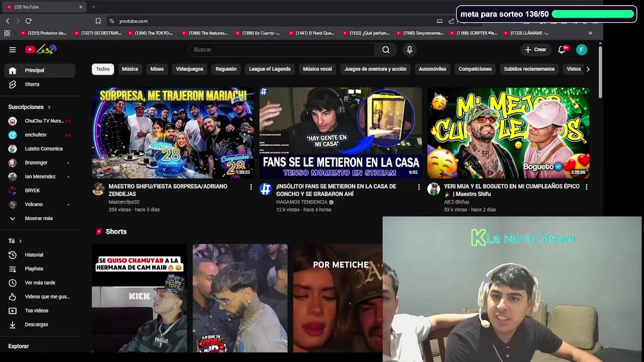The height and width of the screenshot is (362, 644).
Task: Close the YouTube browser tab
Action: [80, 7]
